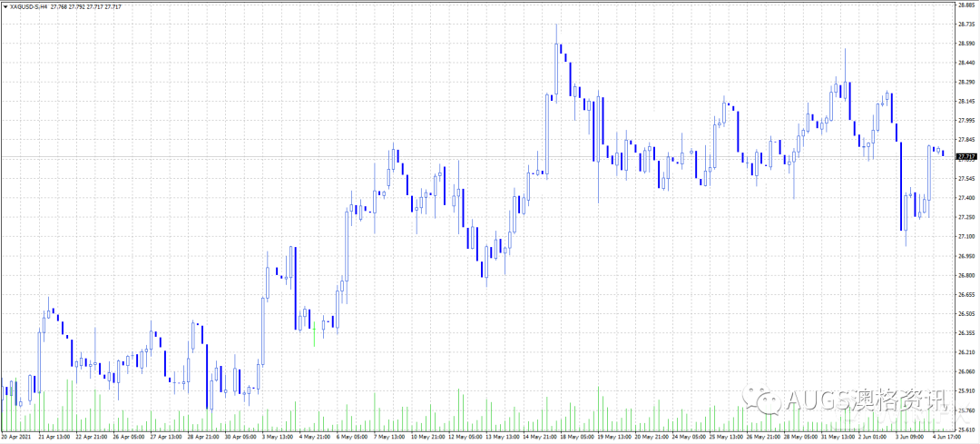Select the grey current-price horizontal line
980x444 pixels.
click(477, 156)
